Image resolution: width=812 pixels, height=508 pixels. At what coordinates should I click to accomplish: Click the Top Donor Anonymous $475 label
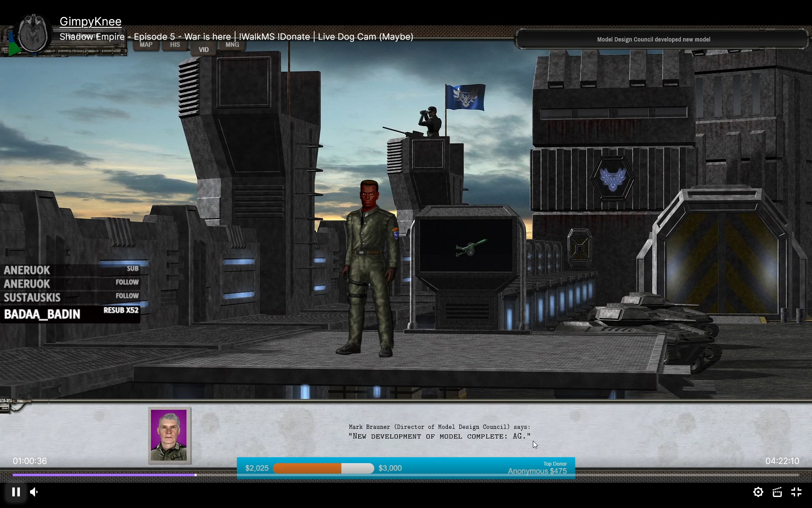(x=537, y=468)
